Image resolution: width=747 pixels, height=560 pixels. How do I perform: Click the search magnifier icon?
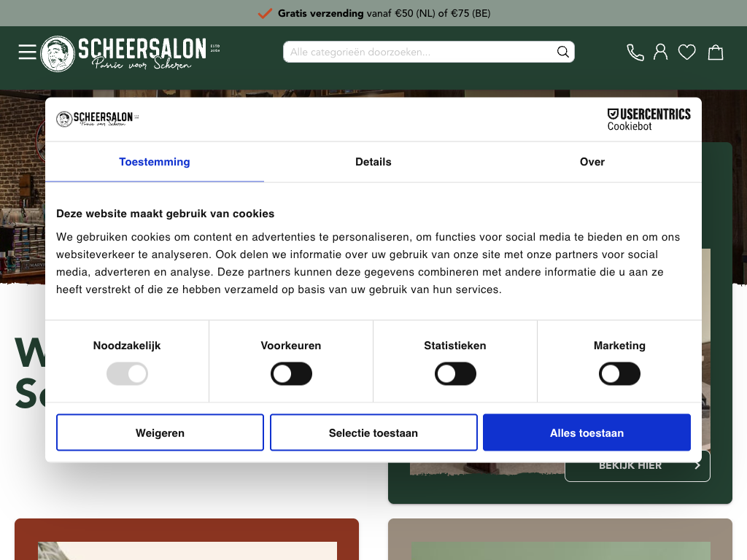tap(562, 52)
